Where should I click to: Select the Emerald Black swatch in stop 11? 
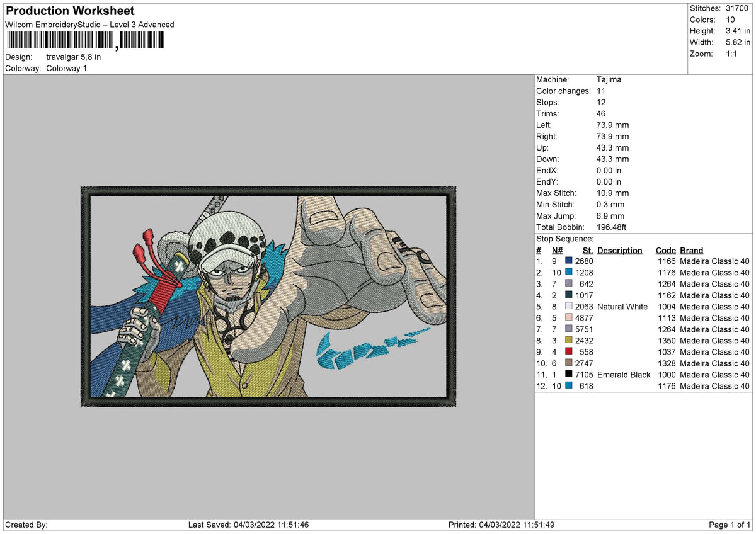pos(569,375)
